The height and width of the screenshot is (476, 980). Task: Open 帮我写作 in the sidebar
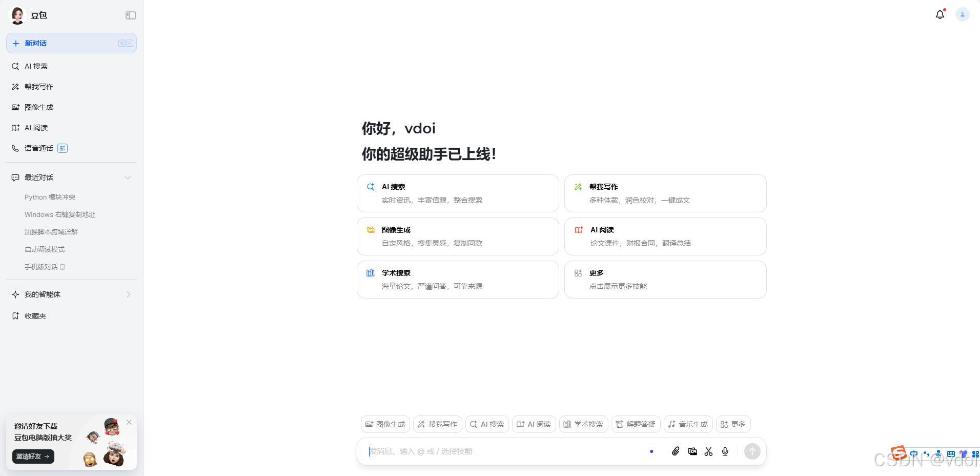click(x=71, y=87)
